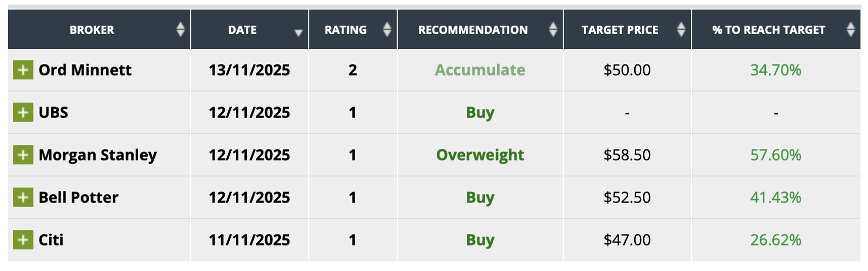Screen dimensions: 868x271
Task: Expand the Citi row plus icon
Action: coord(23,240)
